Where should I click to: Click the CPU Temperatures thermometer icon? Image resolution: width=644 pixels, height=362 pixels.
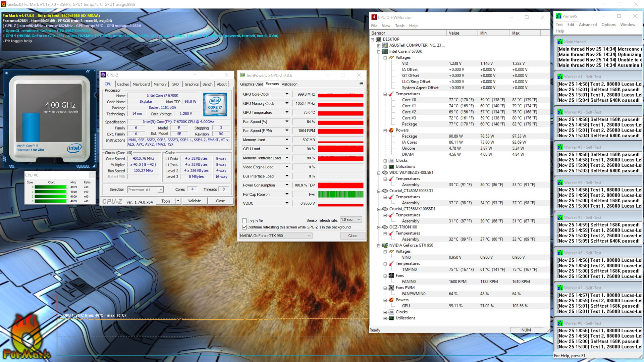391,94
